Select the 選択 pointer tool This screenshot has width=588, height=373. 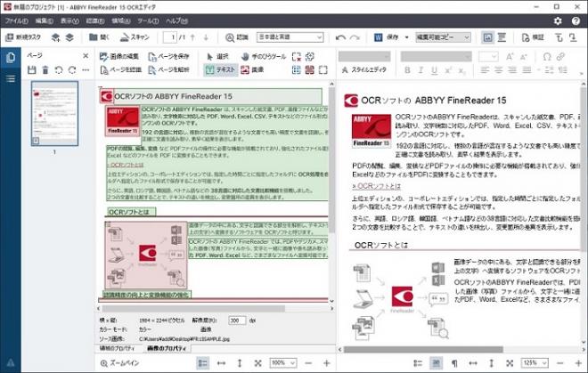(x=217, y=57)
